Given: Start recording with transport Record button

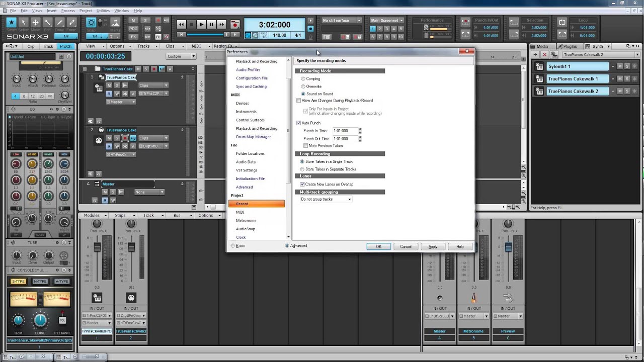Looking at the screenshot, I should pyautogui.click(x=234, y=24).
